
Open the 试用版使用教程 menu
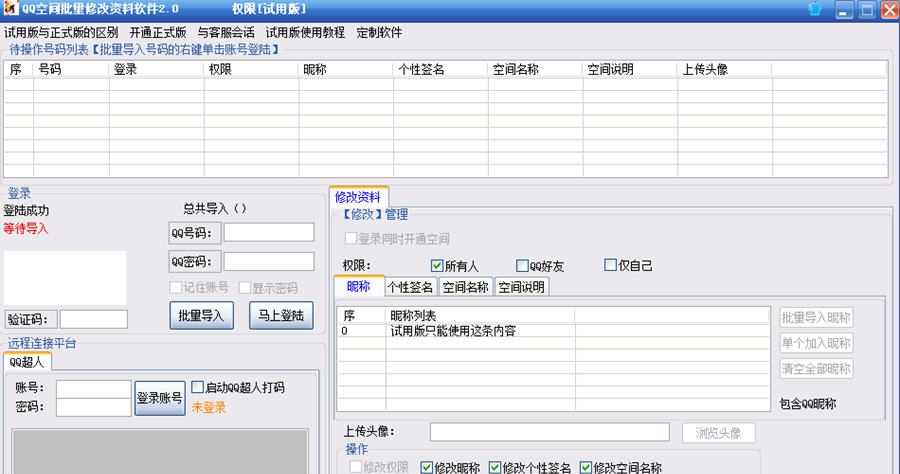tap(305, 33)
